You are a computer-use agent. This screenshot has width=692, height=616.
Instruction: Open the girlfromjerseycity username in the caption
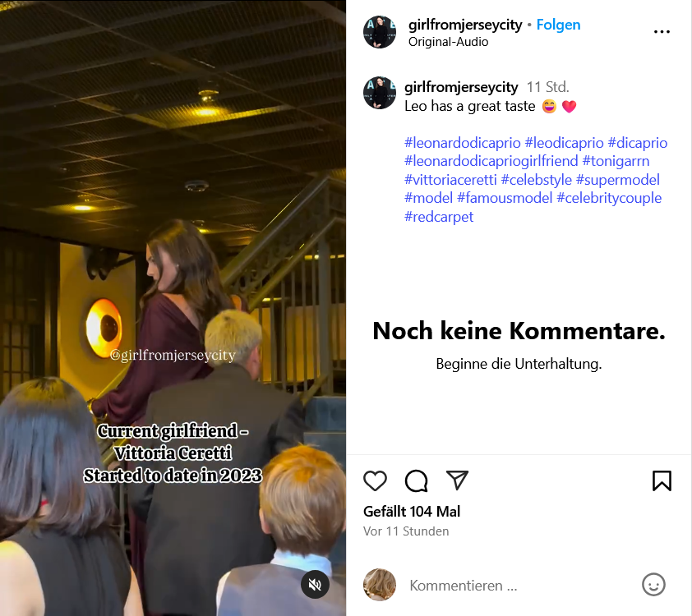461,87
